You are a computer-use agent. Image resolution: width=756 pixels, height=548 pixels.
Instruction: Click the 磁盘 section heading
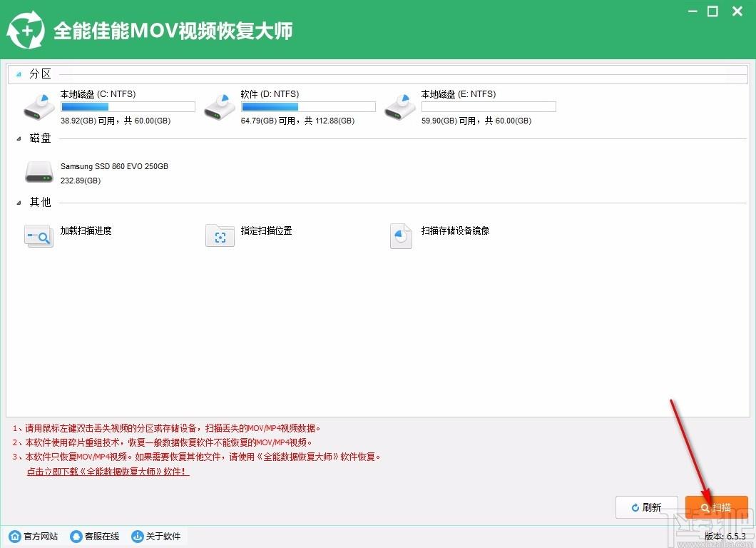40,138
